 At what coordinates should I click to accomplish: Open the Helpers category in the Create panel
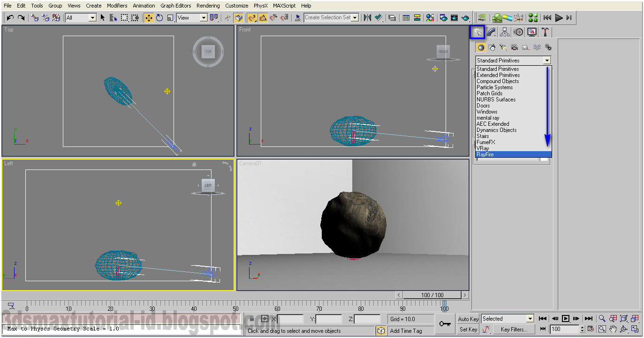pyautogui.click(x=525, y=47)
